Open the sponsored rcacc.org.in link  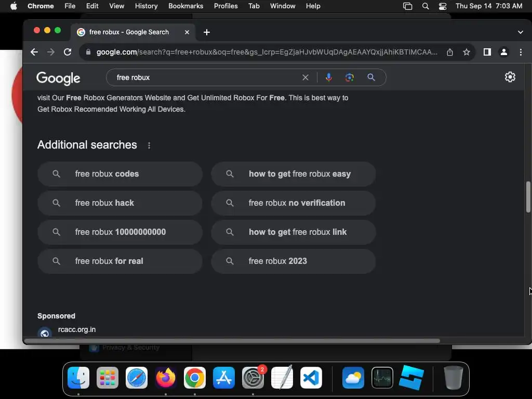click(x=77, y=329)
